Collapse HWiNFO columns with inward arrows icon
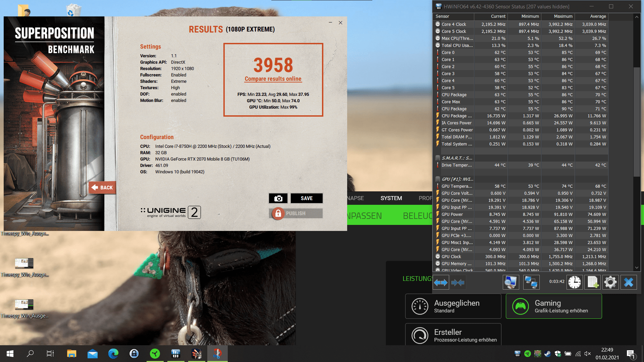 (x=458, y=283)
